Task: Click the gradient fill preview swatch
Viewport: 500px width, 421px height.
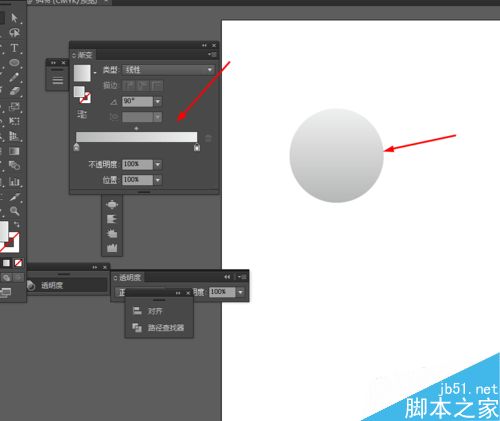Action: 82,73
